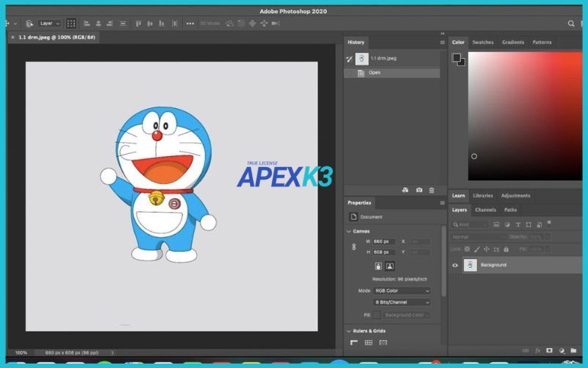Click the fx layer style icon
This screenshot has height=368, width=588.
(537, 350)
